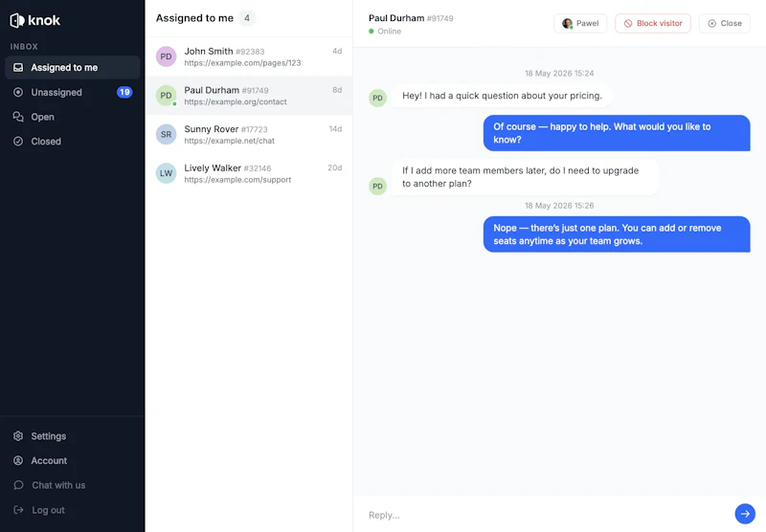Click the 14d timestamp on Sunny Rover
This screenshot has width=766, height=532.
click(x=335, y=129)
